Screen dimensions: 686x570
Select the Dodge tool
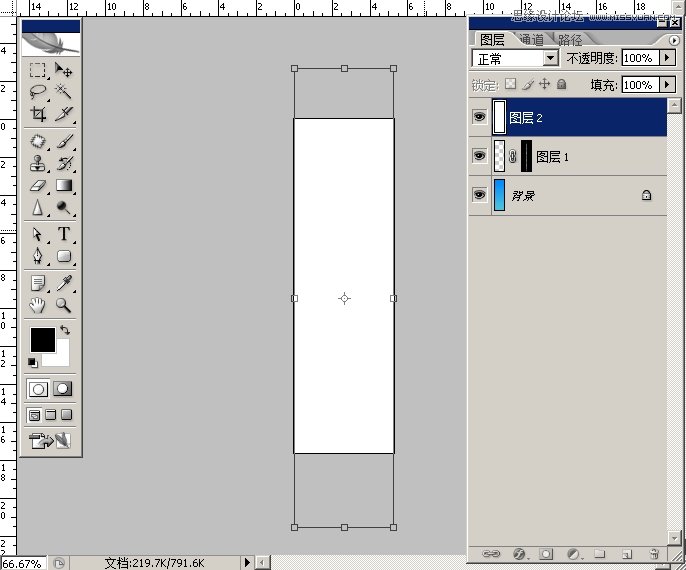tap(63, 207)
